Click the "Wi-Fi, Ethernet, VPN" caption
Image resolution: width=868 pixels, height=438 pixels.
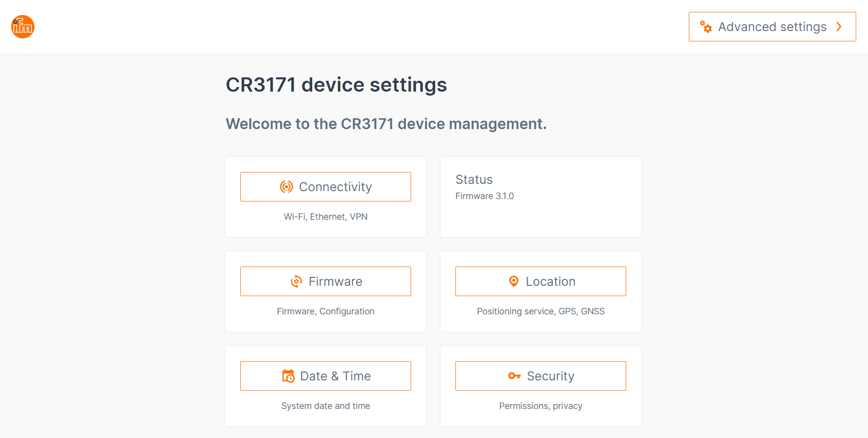325,217
